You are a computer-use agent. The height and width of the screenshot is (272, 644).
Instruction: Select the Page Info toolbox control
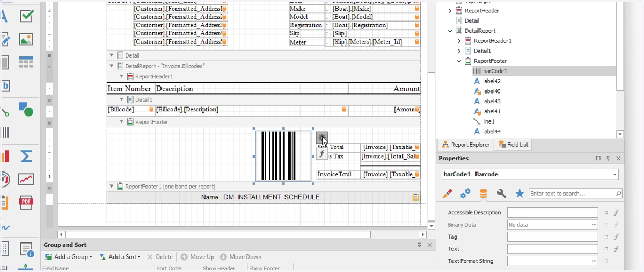[x=27, y=249]
